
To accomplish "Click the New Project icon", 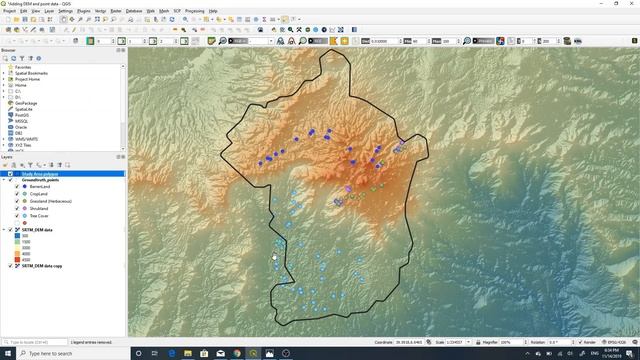I will coord(8,19).
